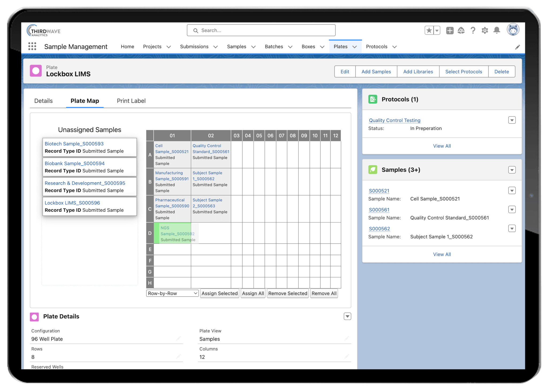Click the favorites star icon
The width and height of the screenshot is (548, 392).
pyautogui.click(x=429, y=30)
